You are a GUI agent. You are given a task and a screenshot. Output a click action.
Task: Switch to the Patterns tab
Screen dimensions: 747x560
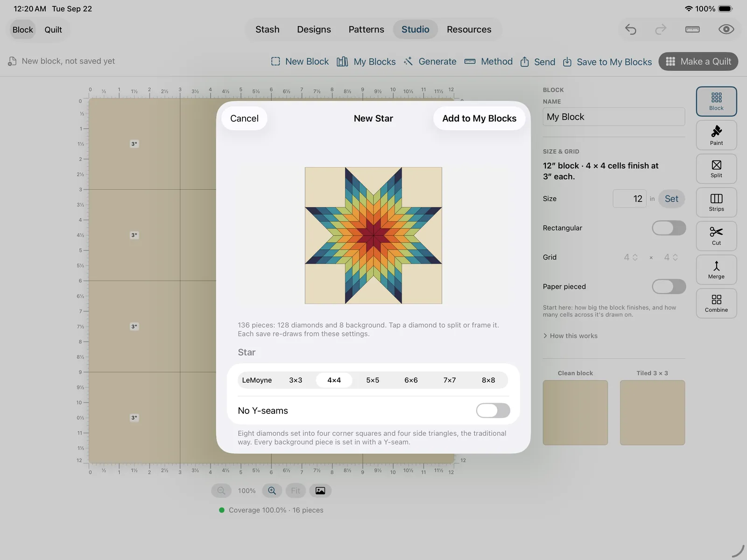point(366,29)
